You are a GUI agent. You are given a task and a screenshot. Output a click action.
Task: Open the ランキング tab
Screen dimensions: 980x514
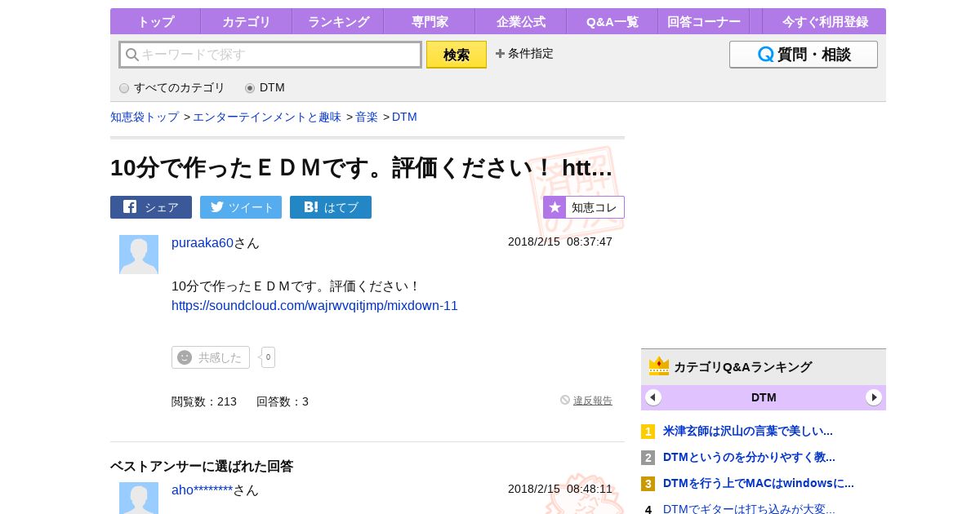(x=338, y=22)
